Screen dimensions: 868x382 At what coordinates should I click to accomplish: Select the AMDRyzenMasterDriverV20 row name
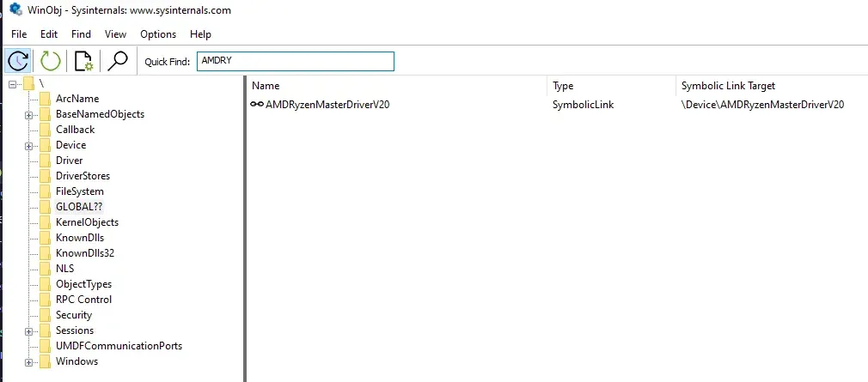(327, 104)
